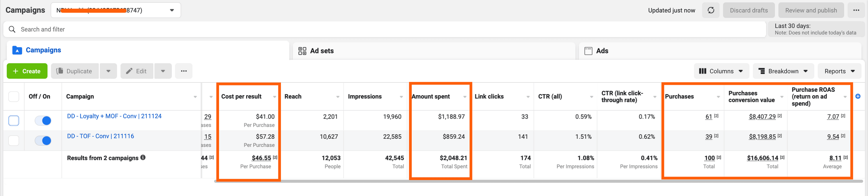Click the refresh data icon
The width and height of the screenshot is (868, 196).
[x=711, y=10]
